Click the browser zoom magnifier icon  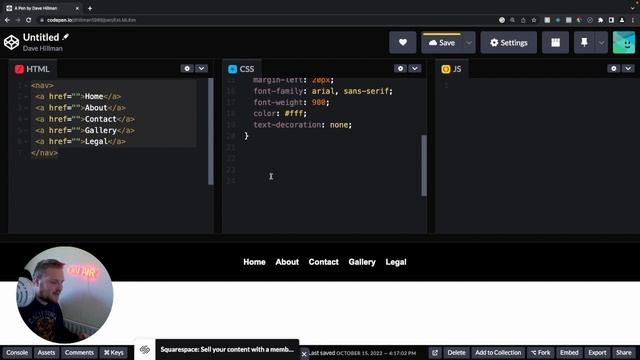click(x=512, y=20)
